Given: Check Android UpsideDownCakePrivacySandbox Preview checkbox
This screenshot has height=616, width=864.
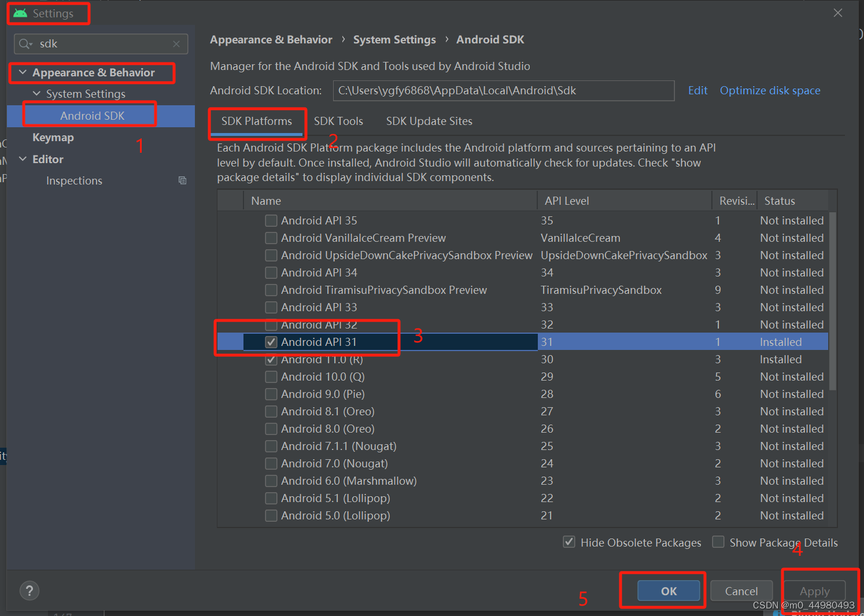Looking at the screenshot, I should [271, 255].
